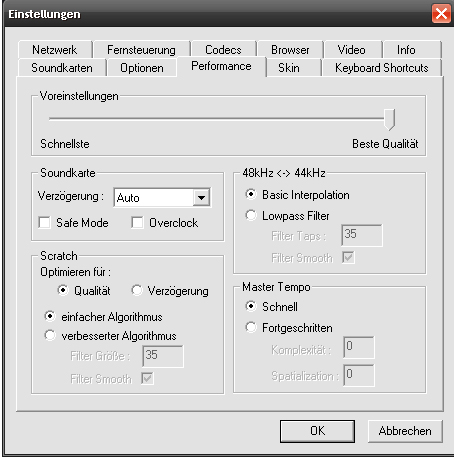
Task: Click the Abbrechen button
Action: (x=405, y=431)
